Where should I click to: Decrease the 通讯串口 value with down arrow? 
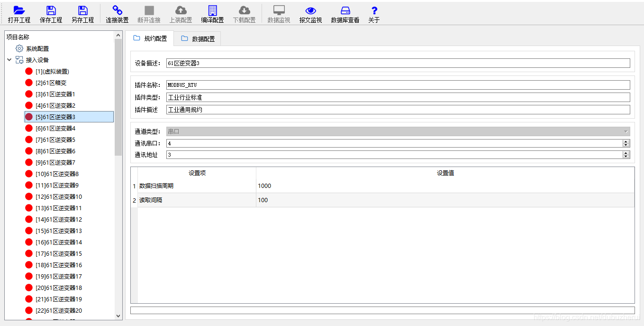[x=626, y=145]
